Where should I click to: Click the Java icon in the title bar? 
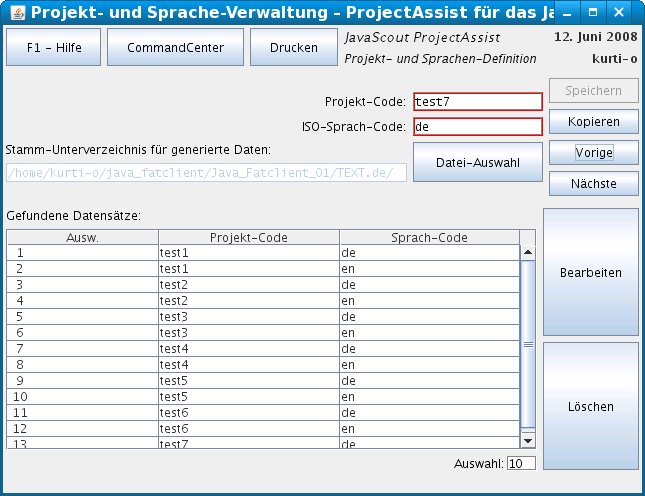12,13
